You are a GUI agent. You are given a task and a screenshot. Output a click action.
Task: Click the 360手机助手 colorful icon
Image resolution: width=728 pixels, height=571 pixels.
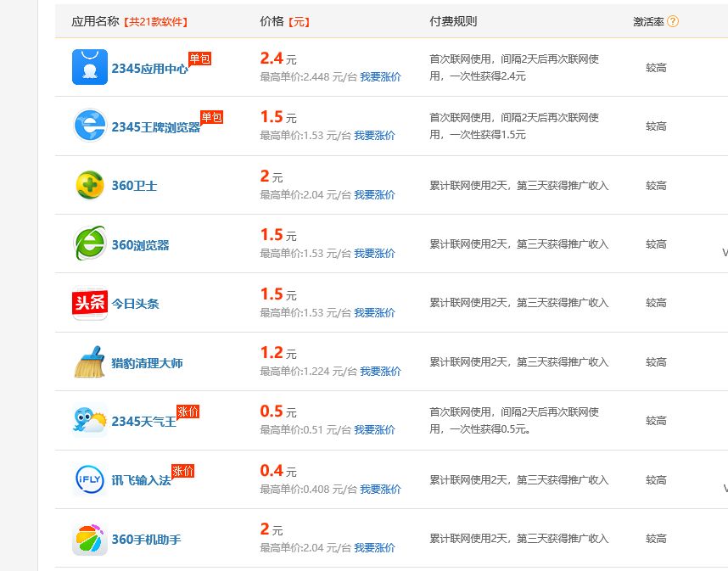[90, 539]
